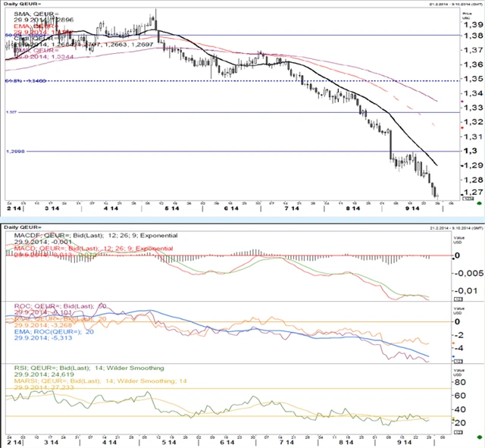Click the 1,327 horizontal line label

(x=11, y=113)
